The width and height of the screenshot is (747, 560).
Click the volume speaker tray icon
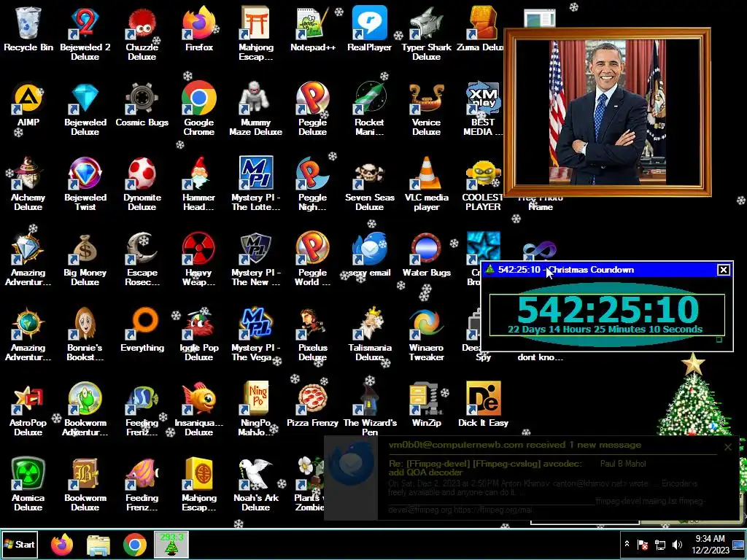tap(677, 544)
